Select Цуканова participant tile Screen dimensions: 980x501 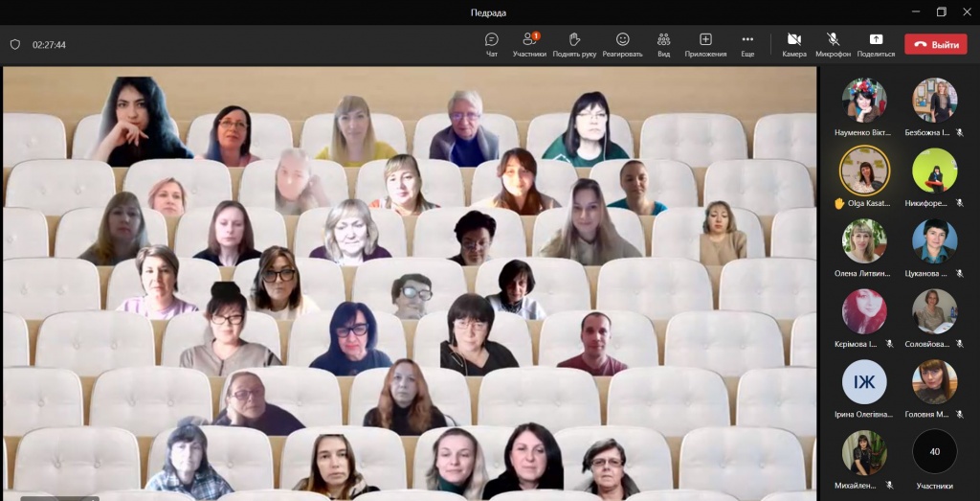click(x=934, y=241)
